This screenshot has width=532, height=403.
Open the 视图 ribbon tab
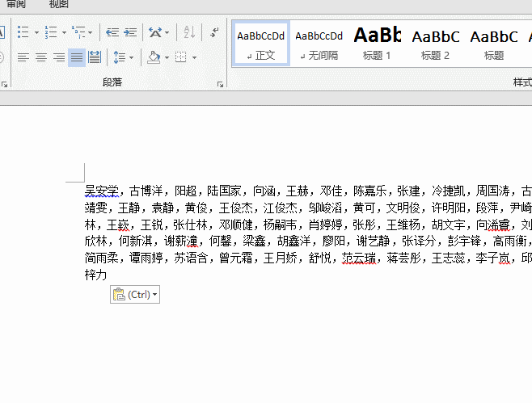59,4
